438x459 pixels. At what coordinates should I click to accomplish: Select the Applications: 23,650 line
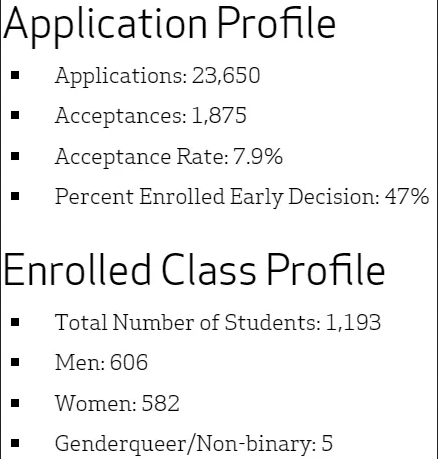pos(157,77)
